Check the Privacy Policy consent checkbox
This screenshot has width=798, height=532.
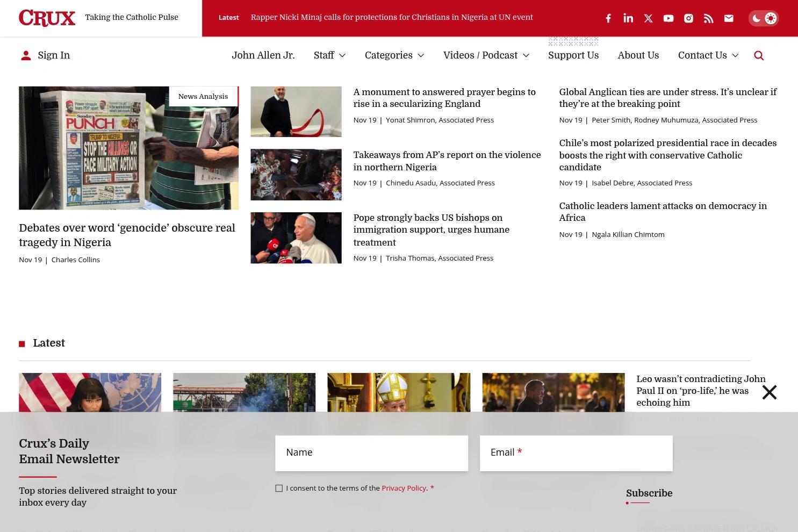click(x=279, y=488)
